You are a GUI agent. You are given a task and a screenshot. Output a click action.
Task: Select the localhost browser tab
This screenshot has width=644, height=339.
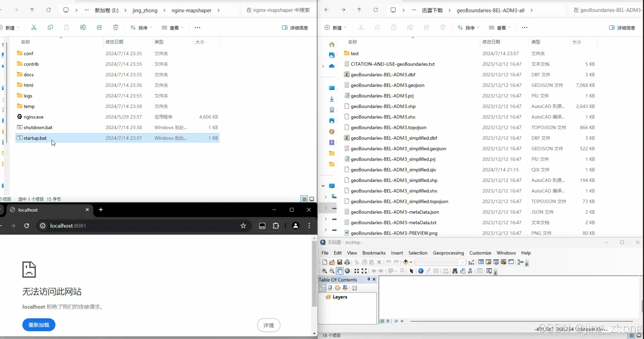coord(49,210)
